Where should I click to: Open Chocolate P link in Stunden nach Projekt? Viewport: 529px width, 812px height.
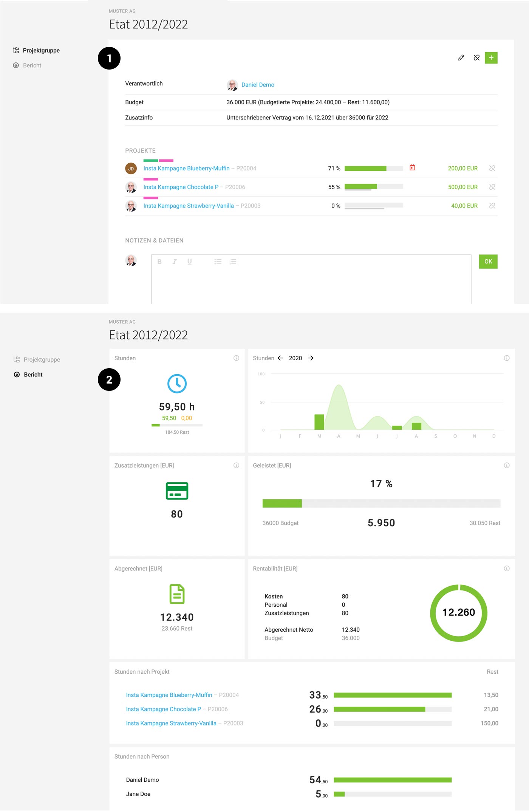[x=163, y=709]
